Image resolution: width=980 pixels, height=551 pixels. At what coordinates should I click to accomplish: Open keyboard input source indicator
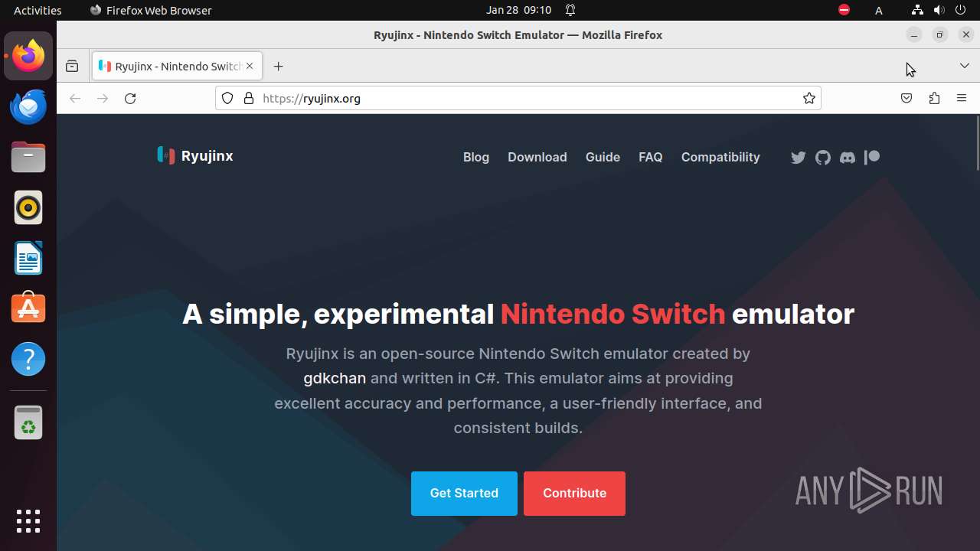(879, 10)
